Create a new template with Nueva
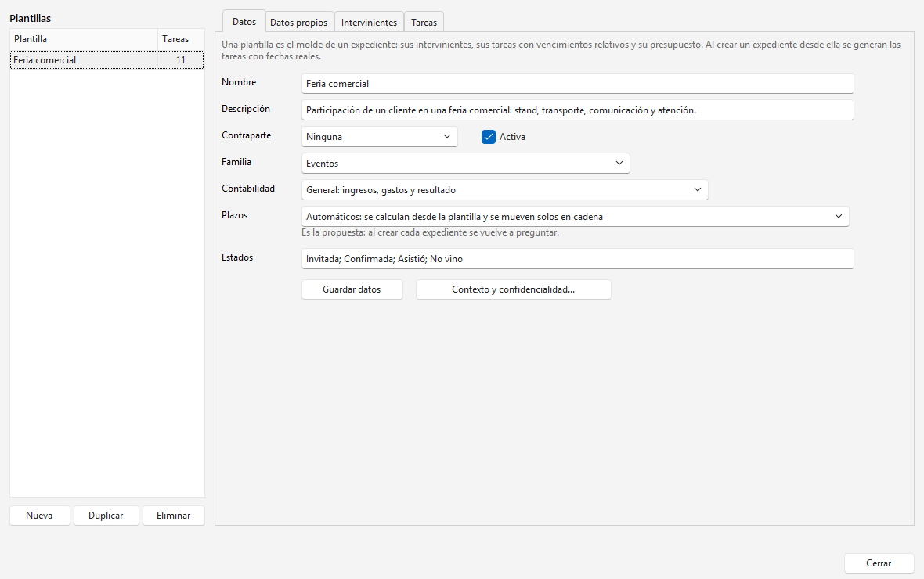The height and width of the screenshot is (579, 924). tap(39, 516)
